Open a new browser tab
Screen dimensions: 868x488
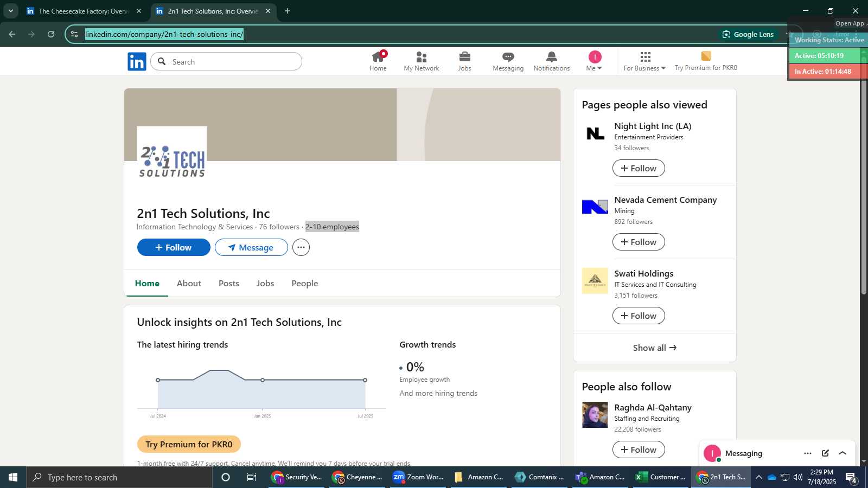pos(288,11)
